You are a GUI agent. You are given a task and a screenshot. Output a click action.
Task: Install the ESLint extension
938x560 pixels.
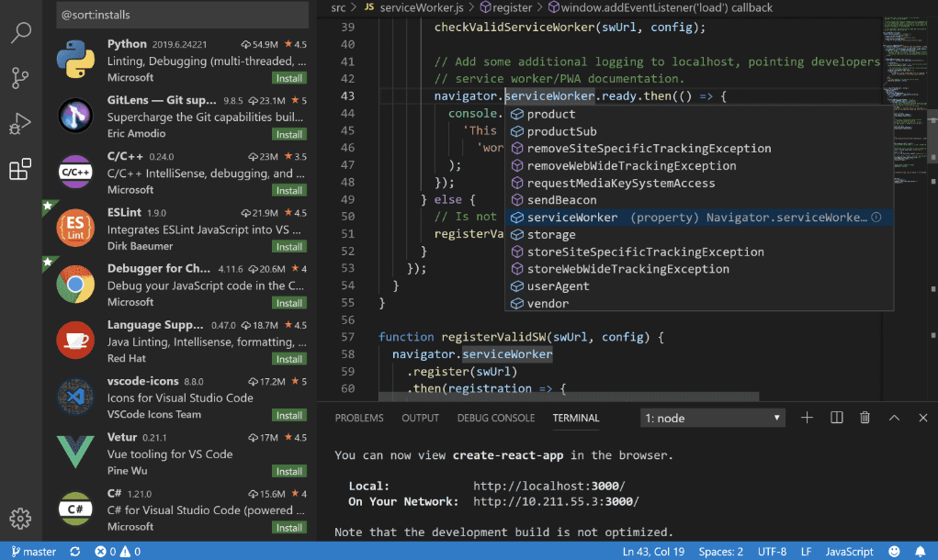click(289, 247)
